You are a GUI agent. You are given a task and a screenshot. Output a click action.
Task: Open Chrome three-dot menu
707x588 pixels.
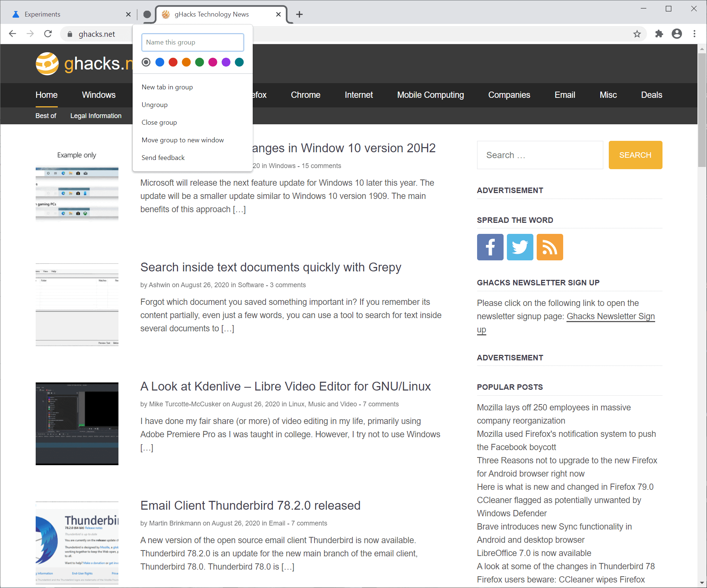(x=694, y=34)
